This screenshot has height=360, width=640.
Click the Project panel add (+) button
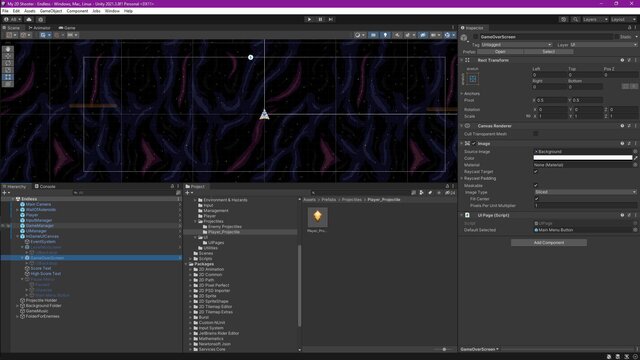coord(188,193)
